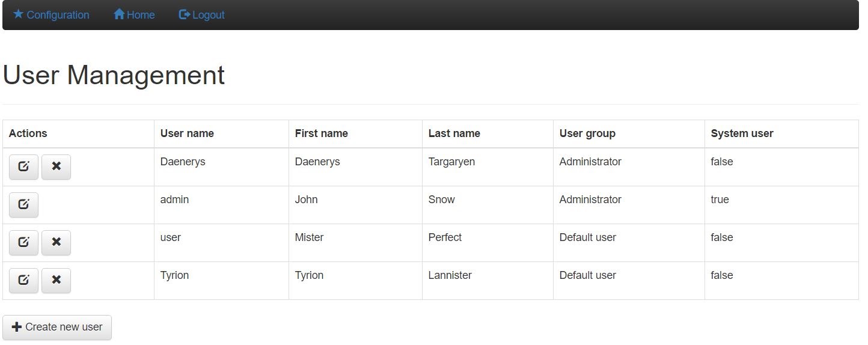
Task: Click the User group column header
Action: coord(587,133)
